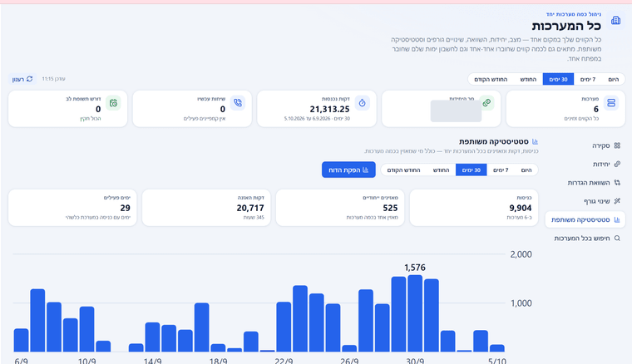Click the '2,000' value on the chart axis
632x364 pixels.
pyautogui.click(x=521, y=254)
